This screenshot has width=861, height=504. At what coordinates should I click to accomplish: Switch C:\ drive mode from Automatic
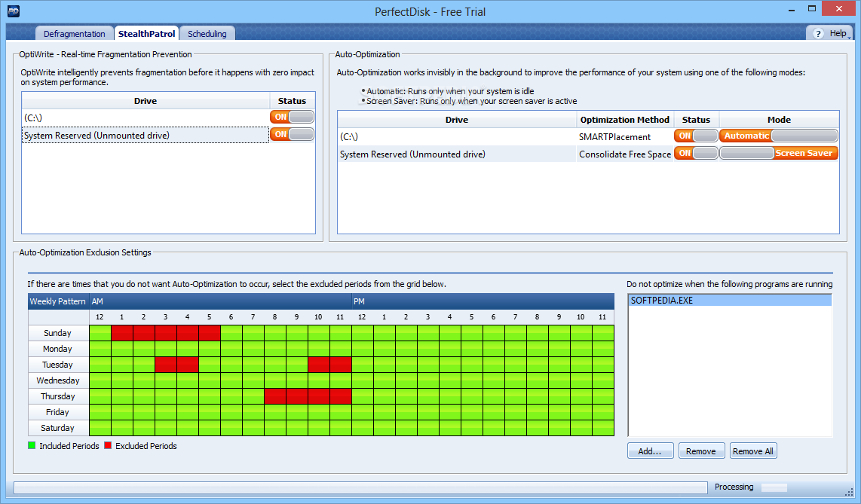(x=779, y=136)
